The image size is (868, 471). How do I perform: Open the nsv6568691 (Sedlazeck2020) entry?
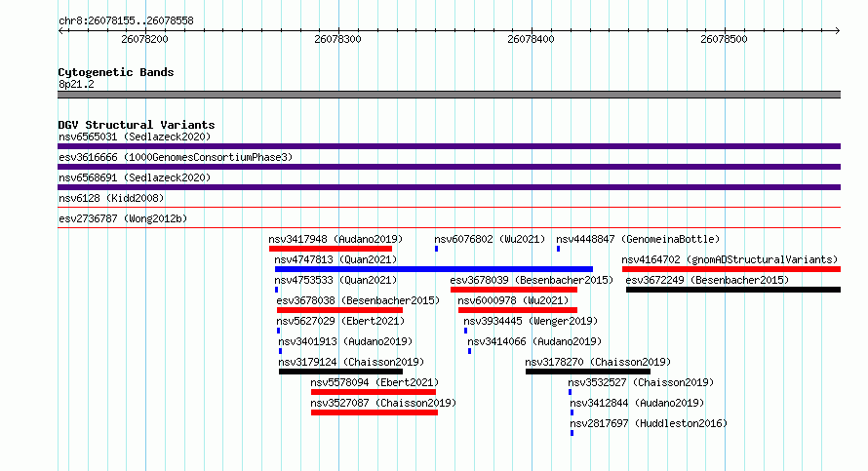click(x=135, y=177)
